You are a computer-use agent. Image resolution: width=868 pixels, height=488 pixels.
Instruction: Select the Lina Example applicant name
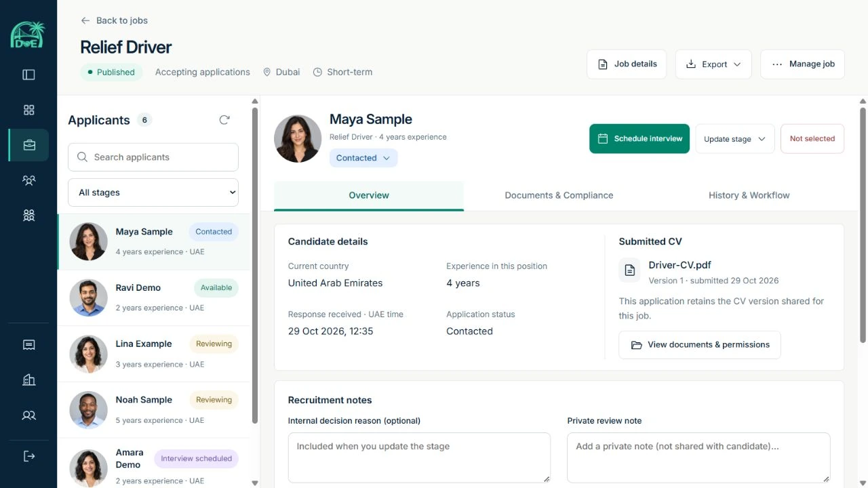(144, 344)
